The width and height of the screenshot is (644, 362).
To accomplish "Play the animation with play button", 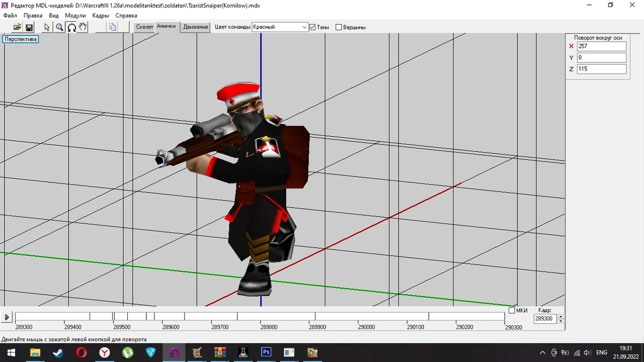I will pyautogui.click(x=7, y=317).
